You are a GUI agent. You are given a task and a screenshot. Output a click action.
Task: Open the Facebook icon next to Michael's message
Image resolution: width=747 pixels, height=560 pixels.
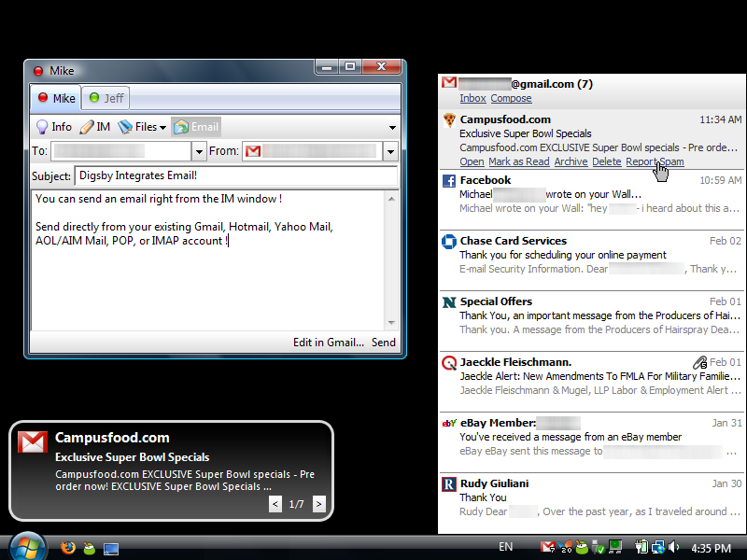coord(449,182)
